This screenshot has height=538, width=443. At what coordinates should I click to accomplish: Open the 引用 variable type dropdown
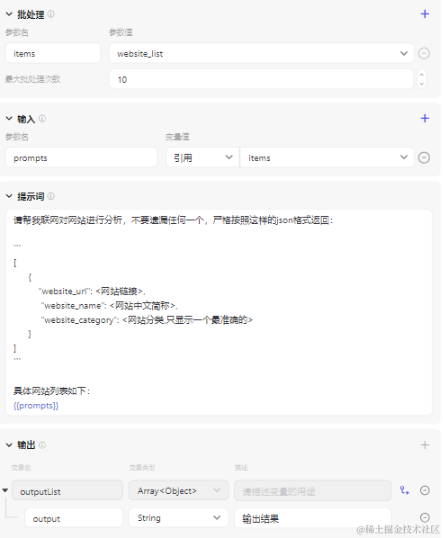[x=202, y=157]
